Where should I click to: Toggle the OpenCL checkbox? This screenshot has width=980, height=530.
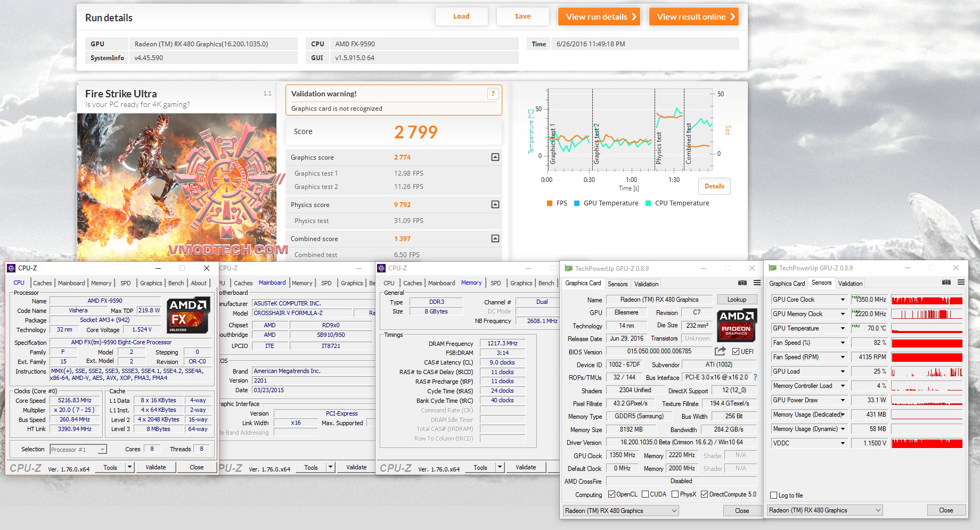pos(611,494)
